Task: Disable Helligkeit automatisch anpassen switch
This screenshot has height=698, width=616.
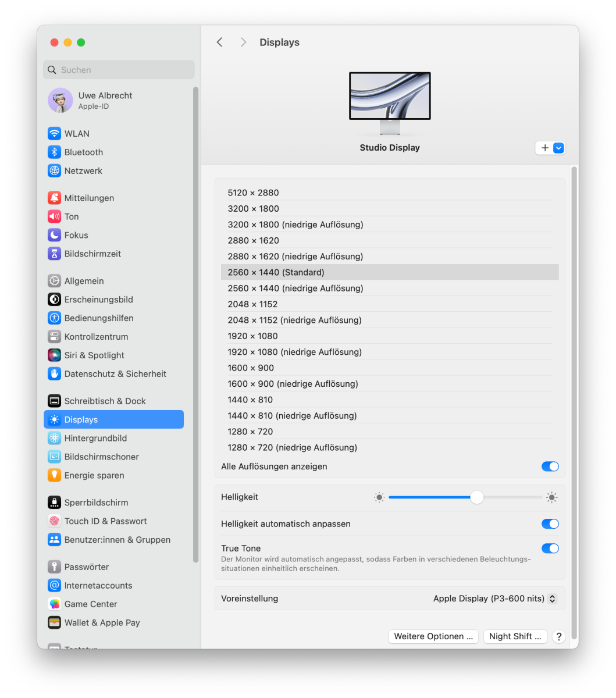Action: tap(550, 524)
